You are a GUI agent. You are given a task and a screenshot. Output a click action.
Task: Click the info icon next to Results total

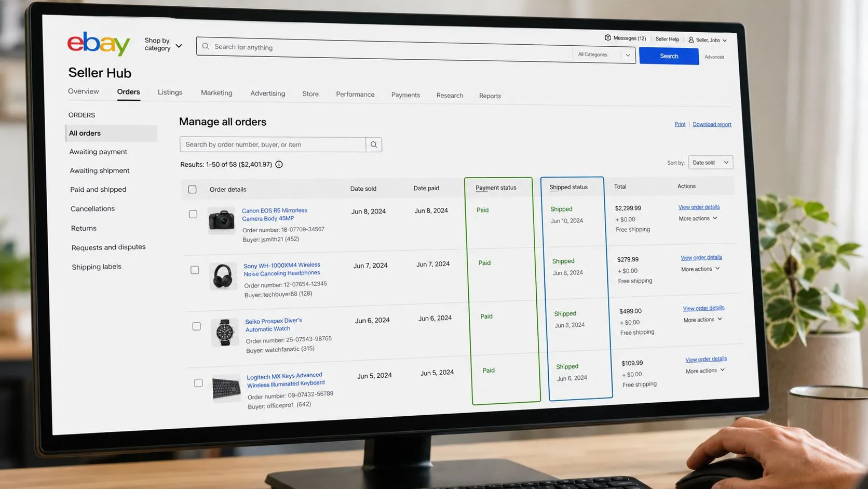tap(279, 164)
